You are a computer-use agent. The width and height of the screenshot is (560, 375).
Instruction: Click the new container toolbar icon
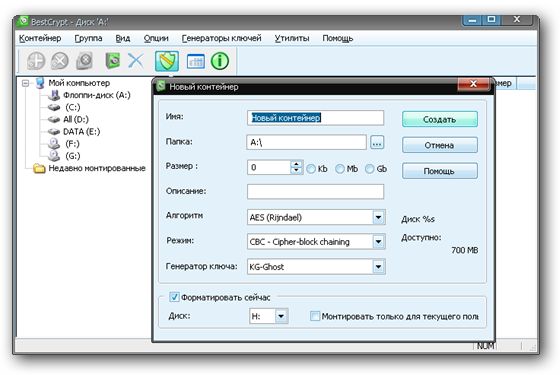tap(36, 61)
